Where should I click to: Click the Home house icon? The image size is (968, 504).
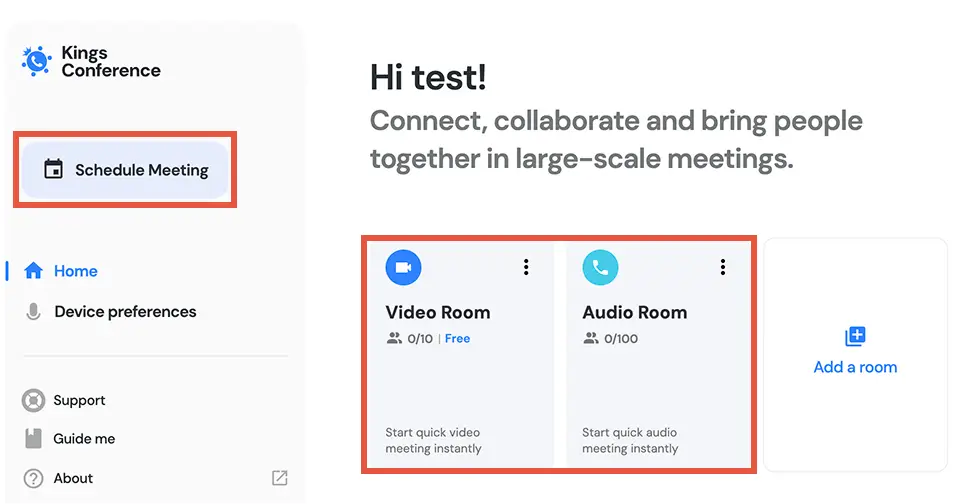click(x=33, y=271)
